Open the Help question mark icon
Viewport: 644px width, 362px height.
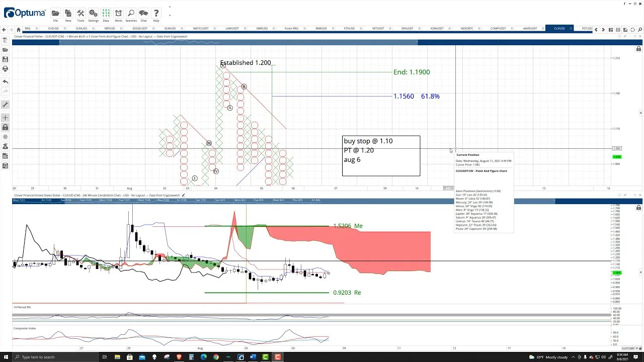point(156,15)
